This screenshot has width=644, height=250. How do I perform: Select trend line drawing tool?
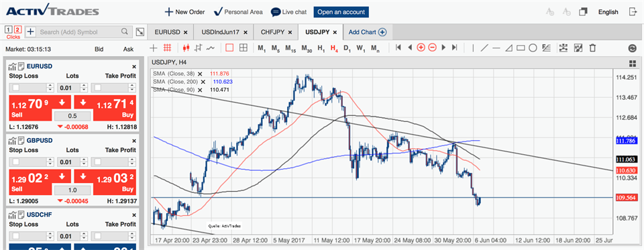tap(484, 48)
